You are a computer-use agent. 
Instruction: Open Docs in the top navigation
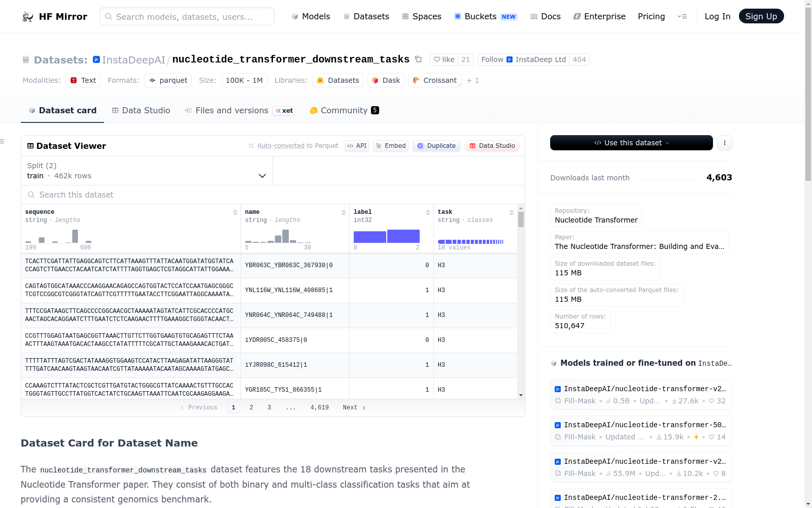546,16
